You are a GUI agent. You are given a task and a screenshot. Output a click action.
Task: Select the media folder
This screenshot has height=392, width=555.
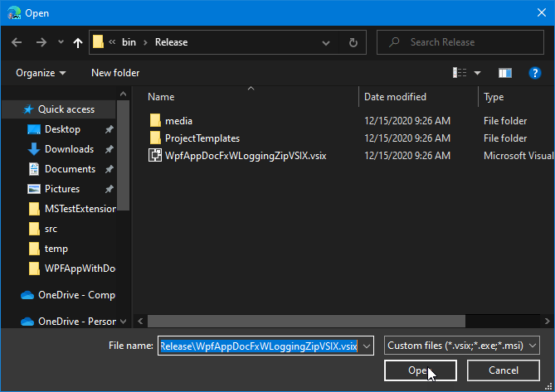(178, 121)
